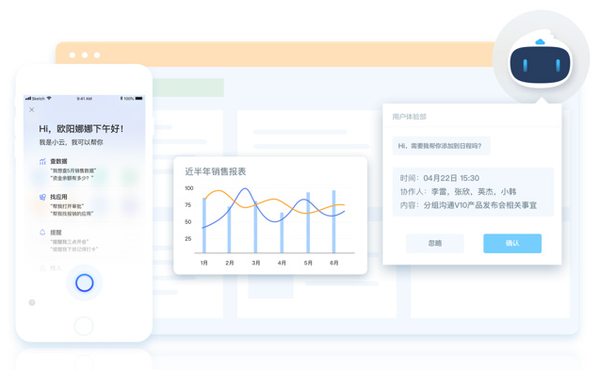The width and height of the screenshot is (600, 370).
Task: Tap the 提醒 heading on the phone
Action: (56, 233)
